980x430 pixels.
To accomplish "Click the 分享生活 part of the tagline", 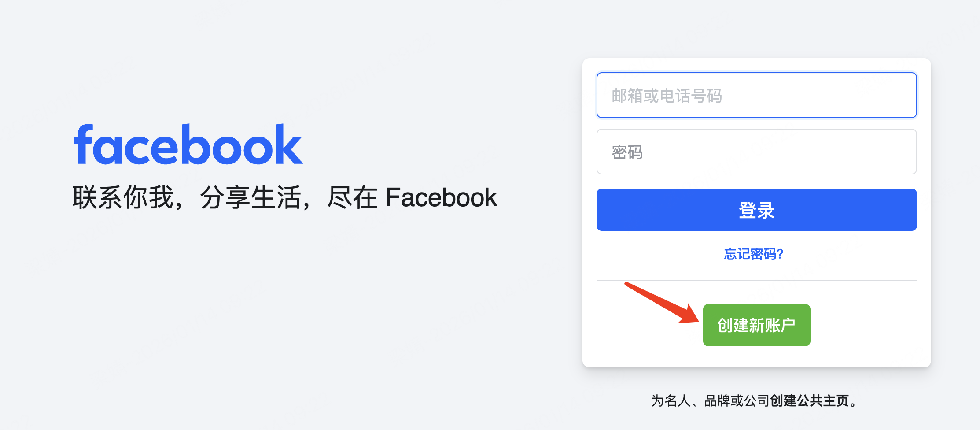I will (251, 197).
